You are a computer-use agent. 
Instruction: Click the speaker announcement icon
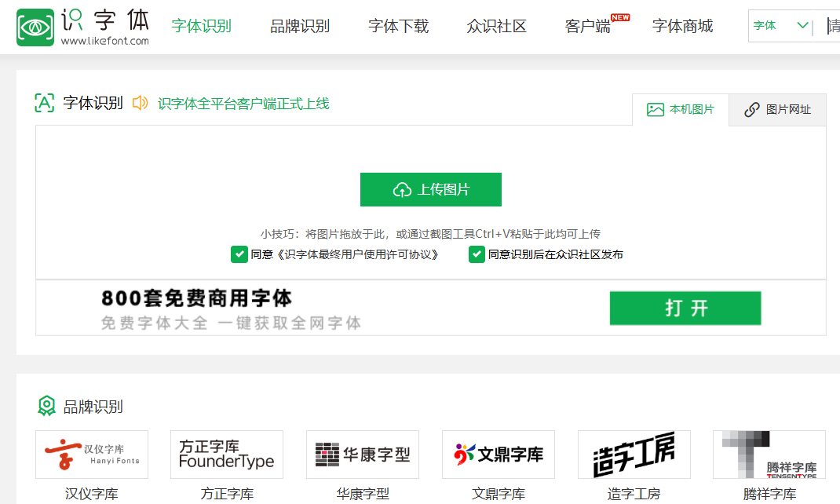[140, 103]
